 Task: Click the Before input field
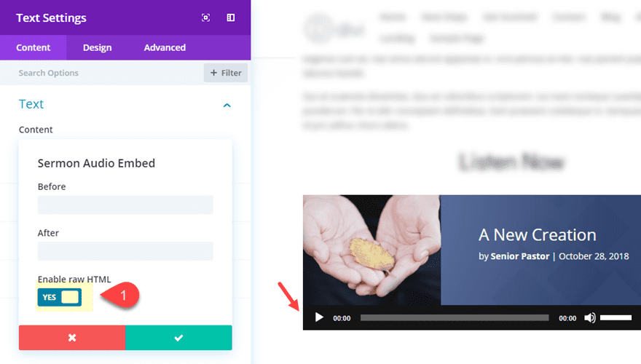pyautogui.click(x=125, y=205)
